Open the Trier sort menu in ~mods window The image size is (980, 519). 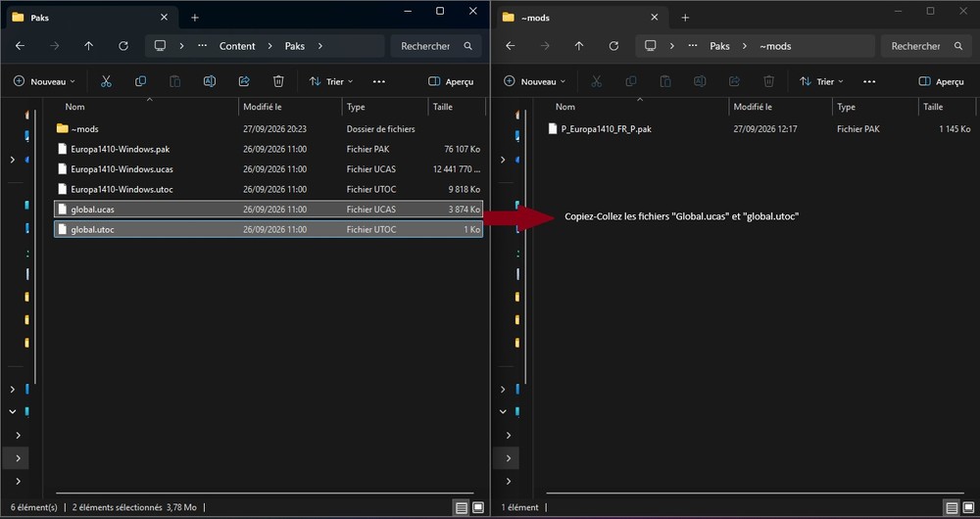pos(821,82)
